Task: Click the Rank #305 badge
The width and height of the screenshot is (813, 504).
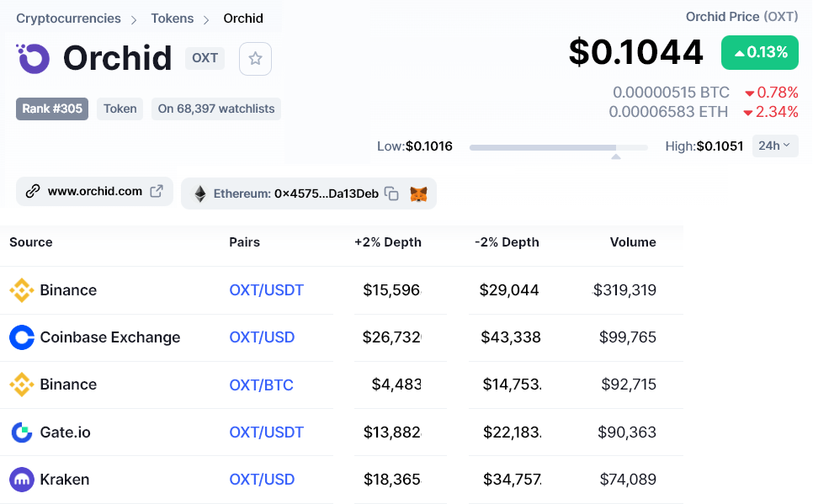Action: pos(52,109)
